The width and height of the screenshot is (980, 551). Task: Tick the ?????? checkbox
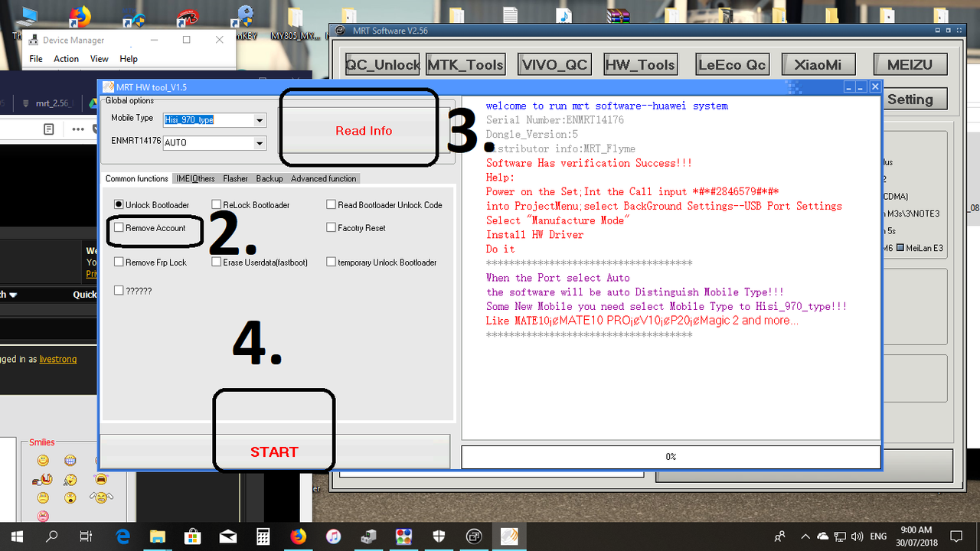tap(119, 291)
